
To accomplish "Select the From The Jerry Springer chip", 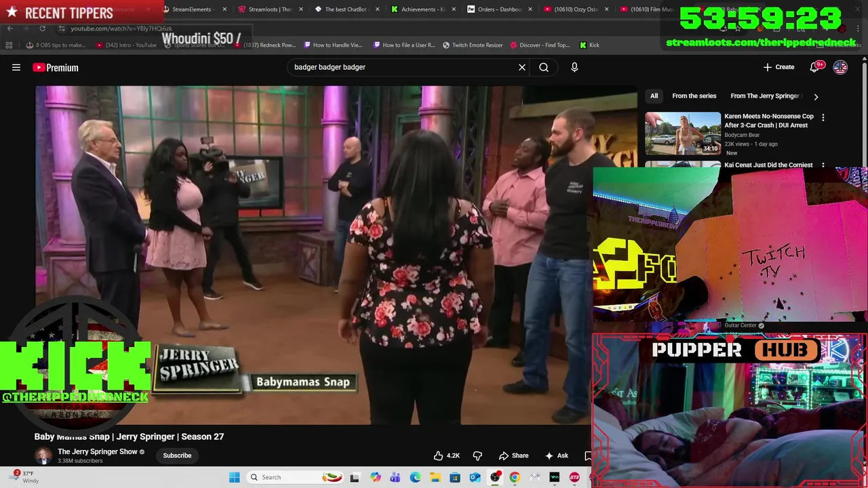I will [765, 96].
